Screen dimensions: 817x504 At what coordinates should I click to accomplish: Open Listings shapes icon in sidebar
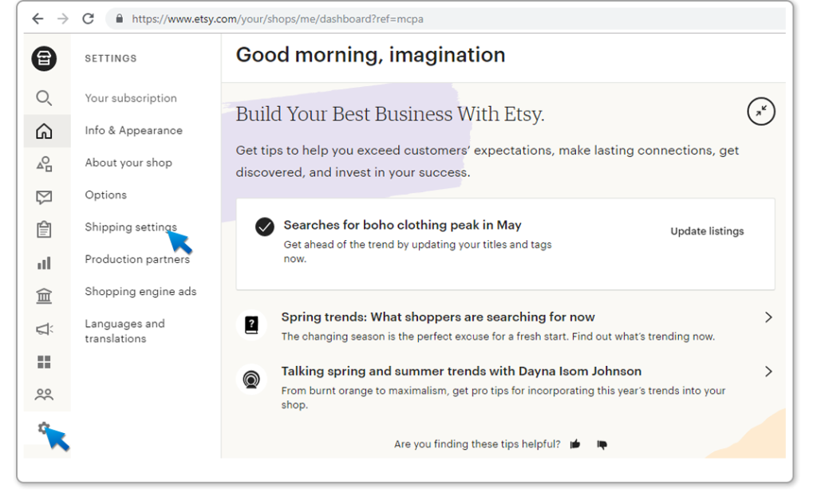coord(44,164)
